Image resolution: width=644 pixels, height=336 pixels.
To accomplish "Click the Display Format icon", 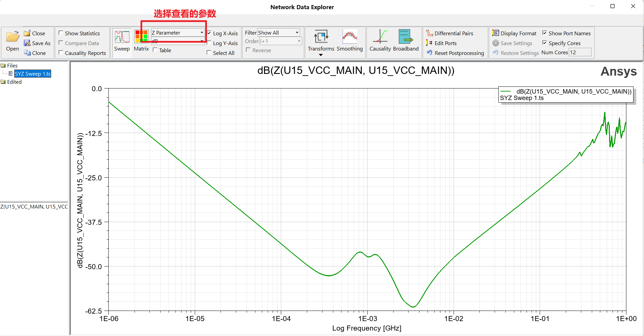I will click(x=496, y=33).
